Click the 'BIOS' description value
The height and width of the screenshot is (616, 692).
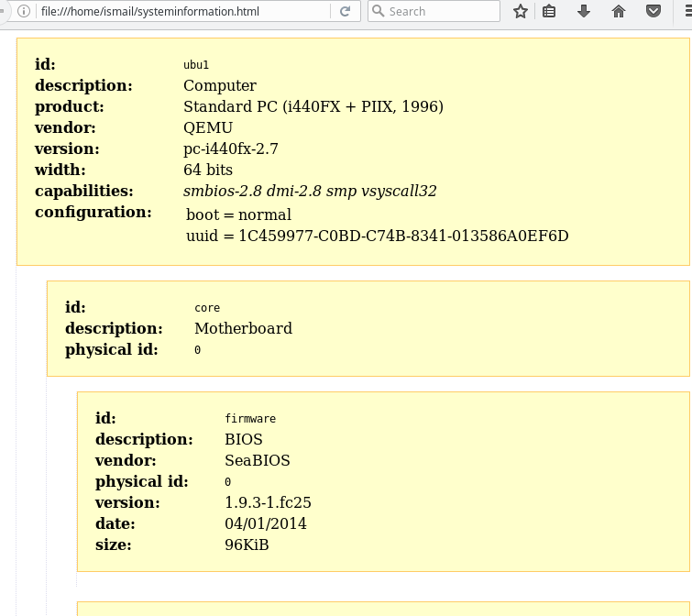pos(244,439)
